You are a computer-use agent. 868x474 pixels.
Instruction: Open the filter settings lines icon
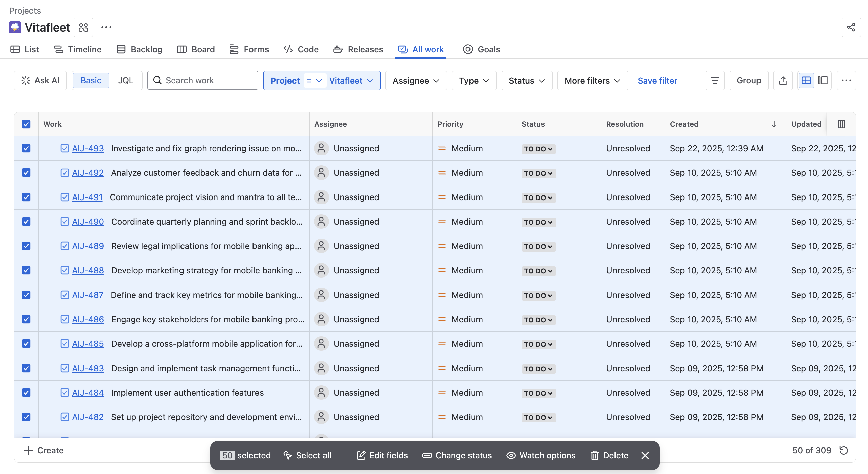(715, 80)
